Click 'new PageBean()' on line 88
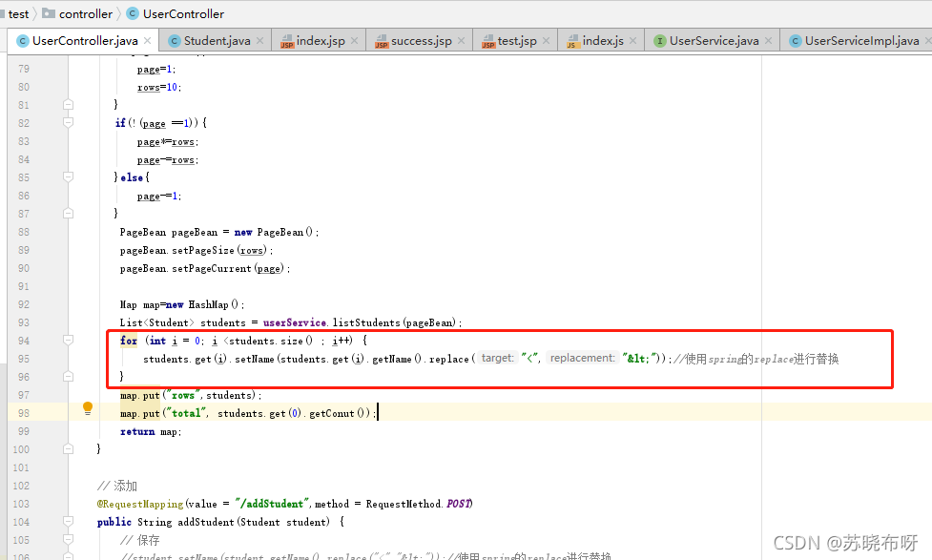Viewport: 932px width, 560px height. point(274,232)
